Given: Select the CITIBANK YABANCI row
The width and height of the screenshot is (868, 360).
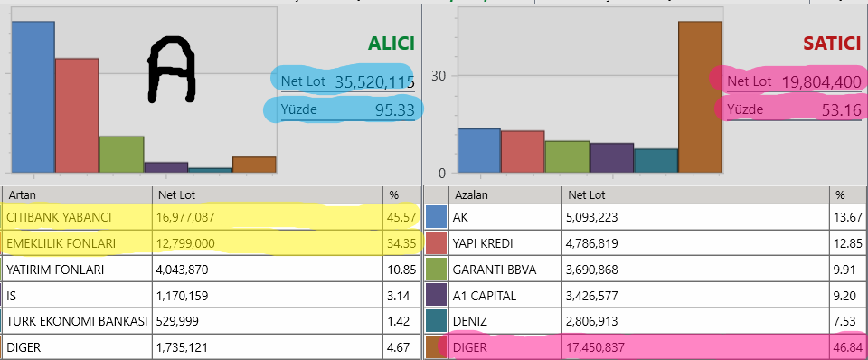Looking at the screenshot, I should point(210,217).
